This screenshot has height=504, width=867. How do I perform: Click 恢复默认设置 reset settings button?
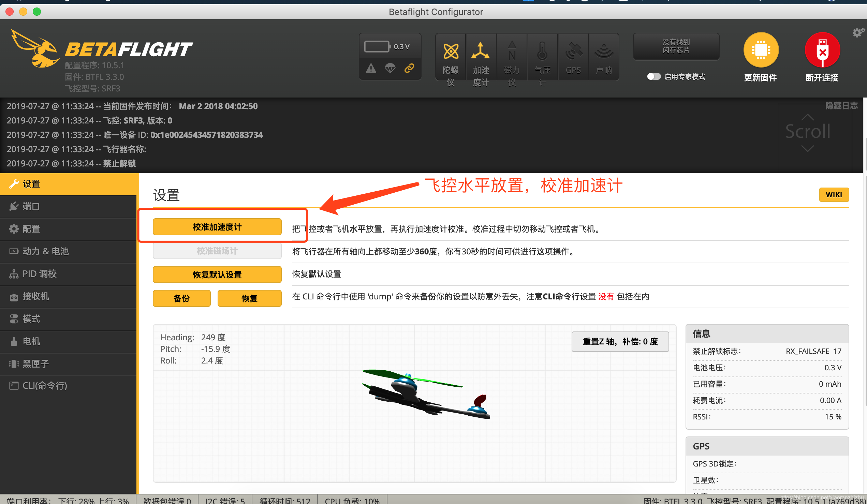217,275
